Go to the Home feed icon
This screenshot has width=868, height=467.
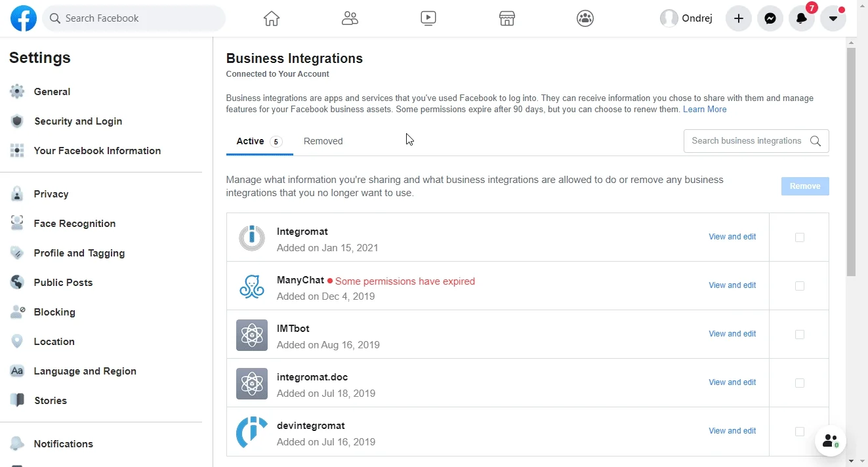pyautogui.click(x=272, y=18)
